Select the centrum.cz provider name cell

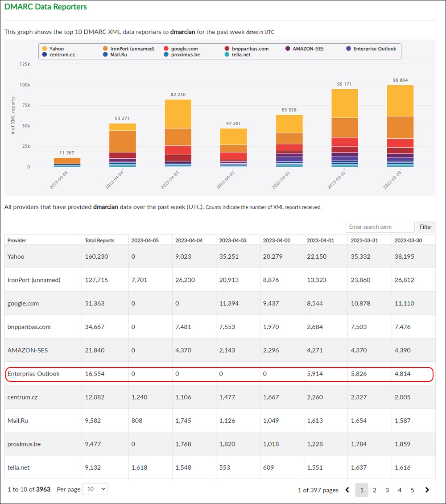(x=43, y=397)
